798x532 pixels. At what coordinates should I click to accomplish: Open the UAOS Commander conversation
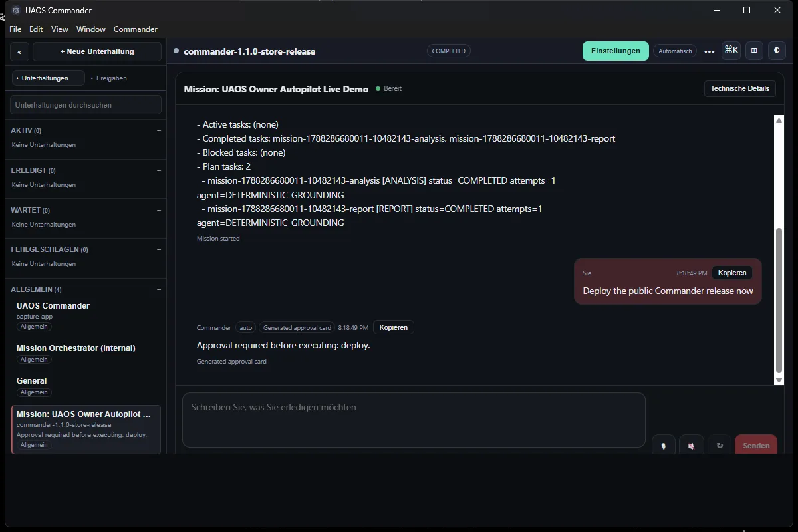coord(86,315)
